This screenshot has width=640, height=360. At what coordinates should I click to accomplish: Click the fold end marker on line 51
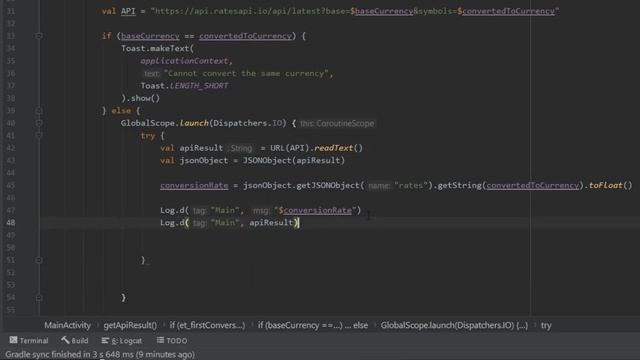coord(39,260)
